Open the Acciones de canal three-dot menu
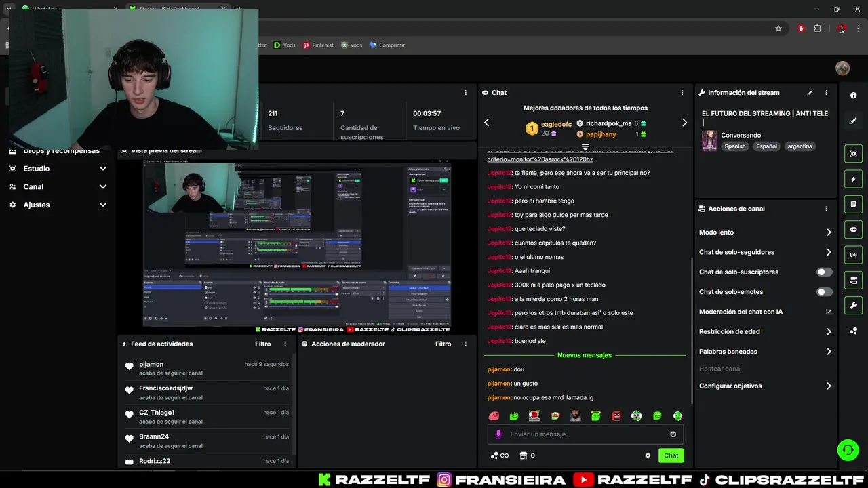The image size is (868, 488). click(826, 209)
